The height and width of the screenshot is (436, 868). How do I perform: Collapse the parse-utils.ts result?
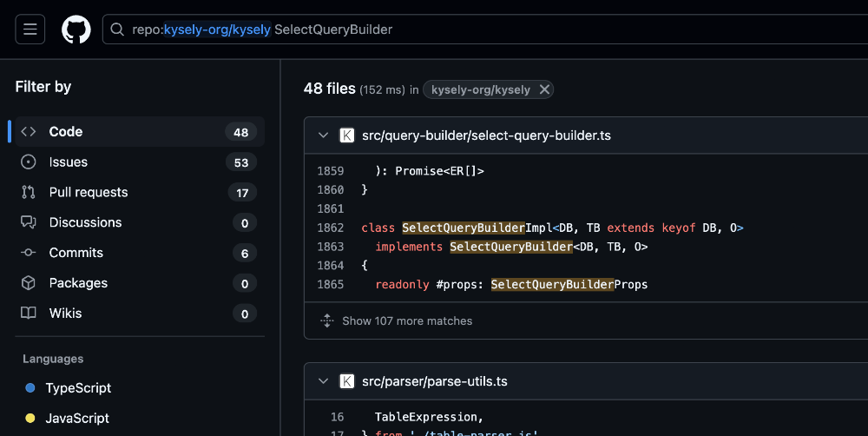(323, 381)
